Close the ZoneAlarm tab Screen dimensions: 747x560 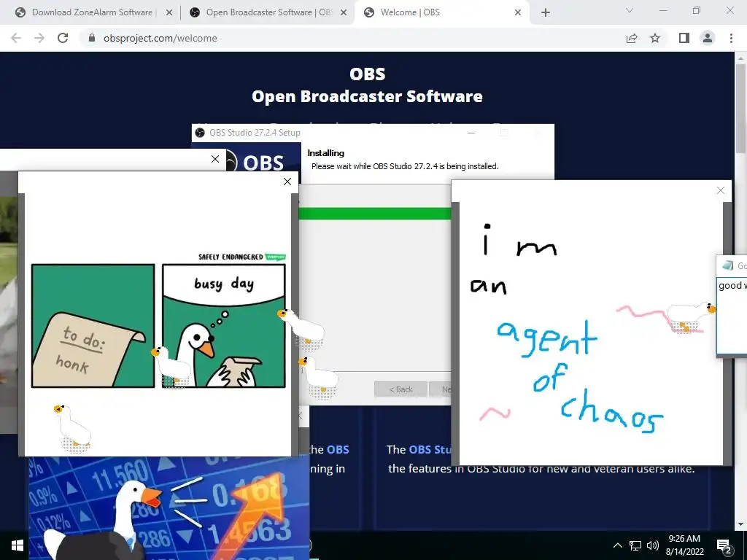coord(169,12)
